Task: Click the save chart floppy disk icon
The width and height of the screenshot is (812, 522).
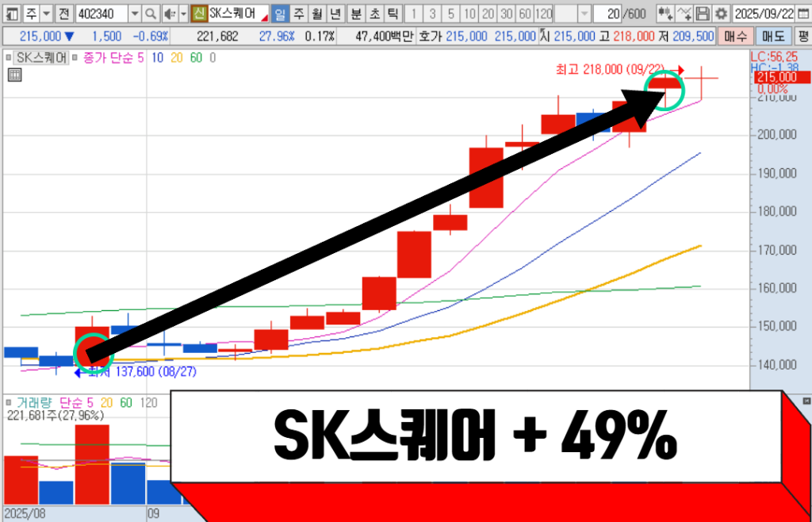Action: [x=703, y=14]
